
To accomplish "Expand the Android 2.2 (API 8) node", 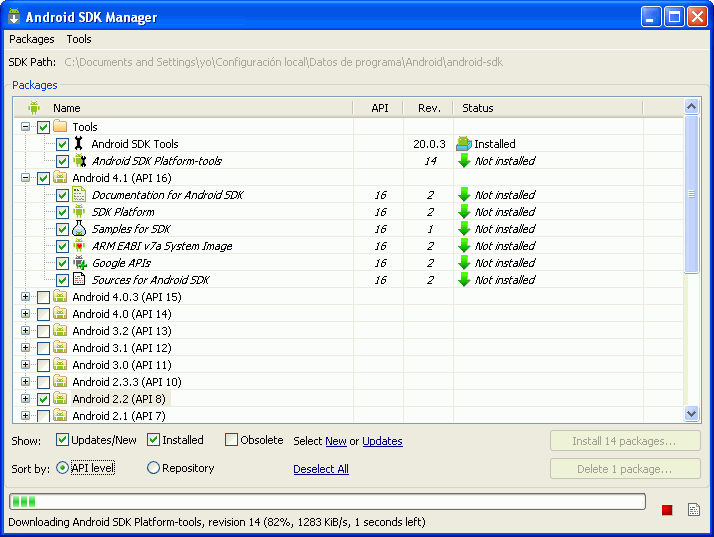I will click(26, 398).
